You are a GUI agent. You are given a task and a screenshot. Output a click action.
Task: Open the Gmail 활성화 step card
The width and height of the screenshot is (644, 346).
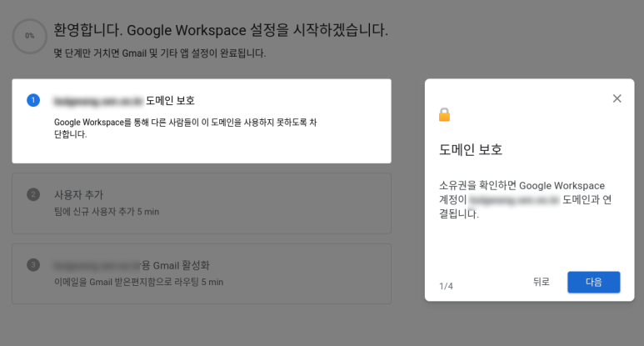pyautogui.click(x=202, y=273)
